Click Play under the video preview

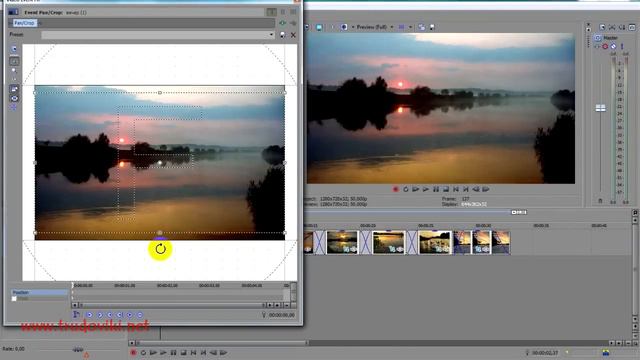(426, 189)
